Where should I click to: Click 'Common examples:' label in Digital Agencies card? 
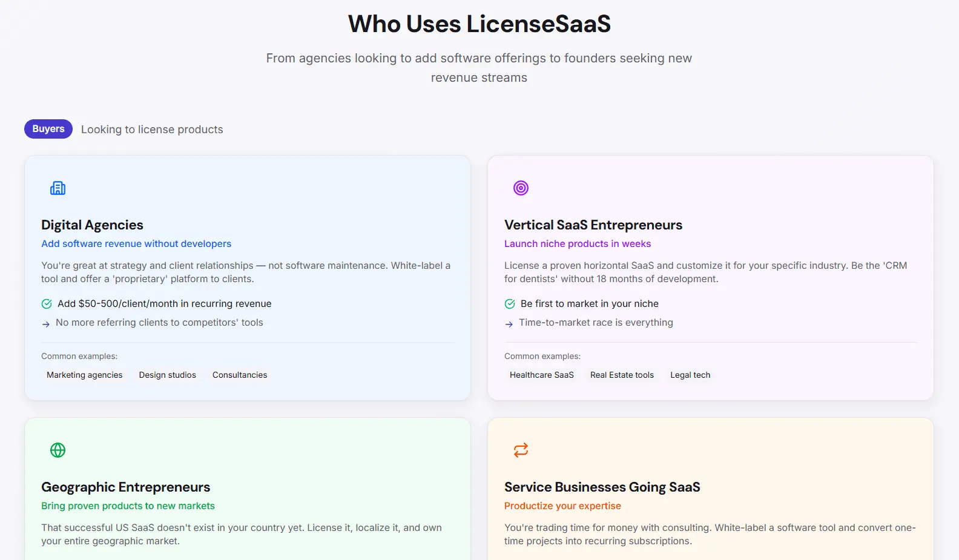point(79,357)
